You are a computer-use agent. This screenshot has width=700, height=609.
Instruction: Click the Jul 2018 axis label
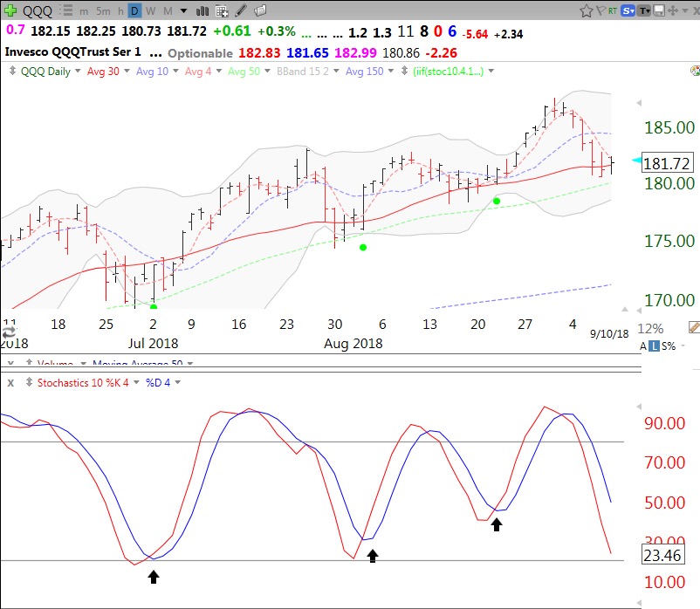click(153, 343)
